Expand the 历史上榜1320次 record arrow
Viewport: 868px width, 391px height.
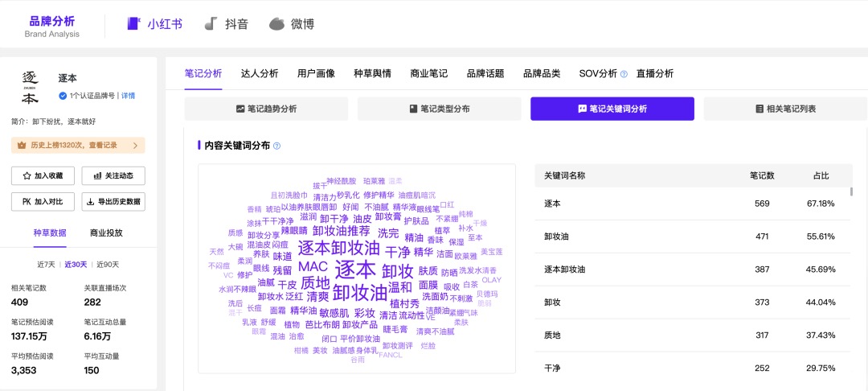pyautogui.click(x=136, y=146)
